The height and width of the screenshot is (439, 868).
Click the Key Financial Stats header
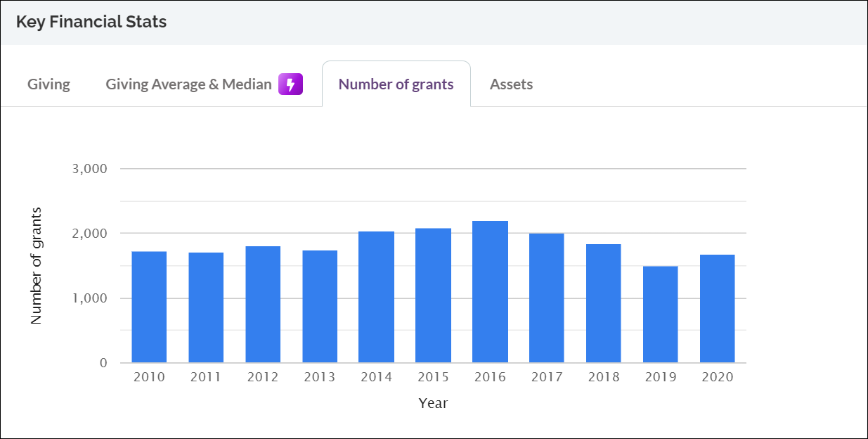pos(91,22)
